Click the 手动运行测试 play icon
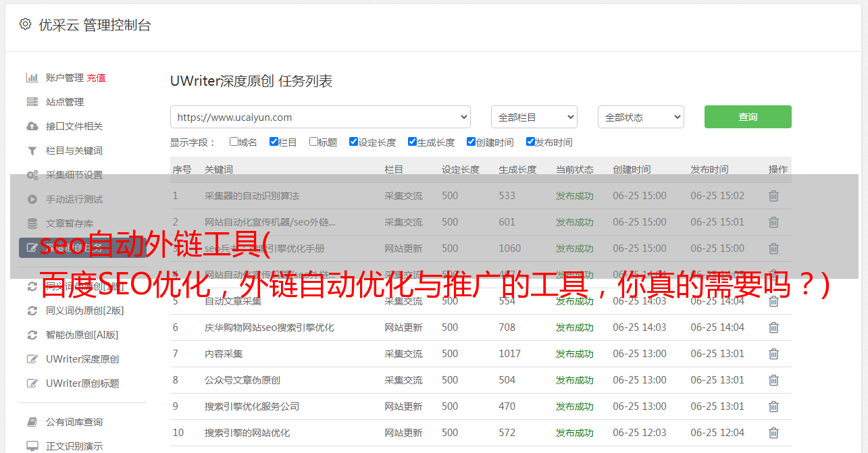 click(x=32, y=199)
